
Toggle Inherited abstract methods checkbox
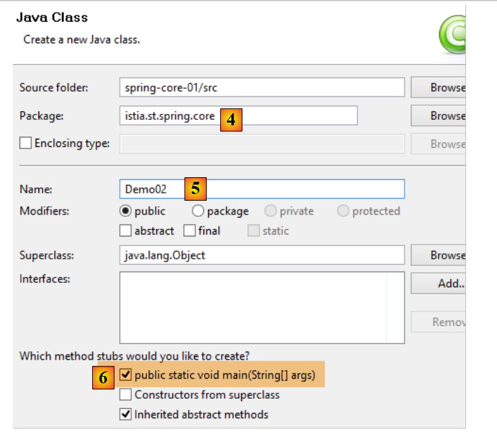click(125, 414)
